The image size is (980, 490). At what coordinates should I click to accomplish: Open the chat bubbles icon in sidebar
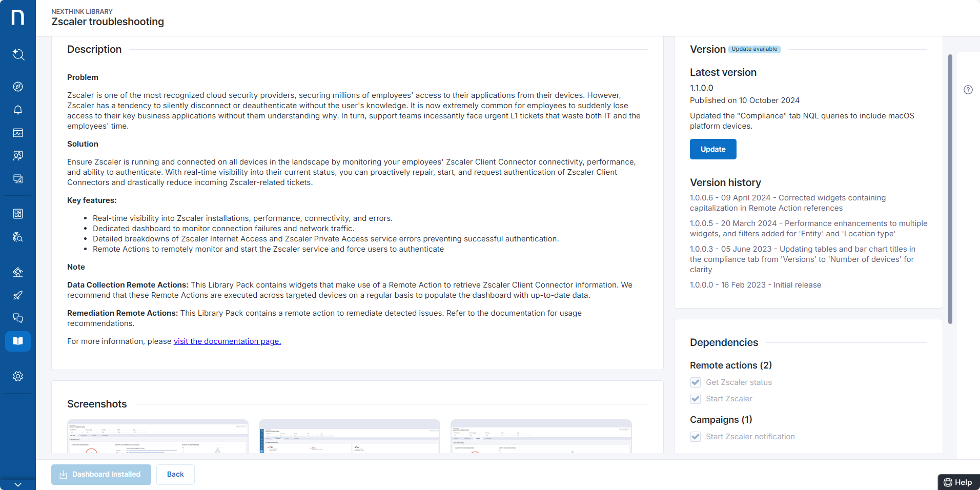pos(18,318)
